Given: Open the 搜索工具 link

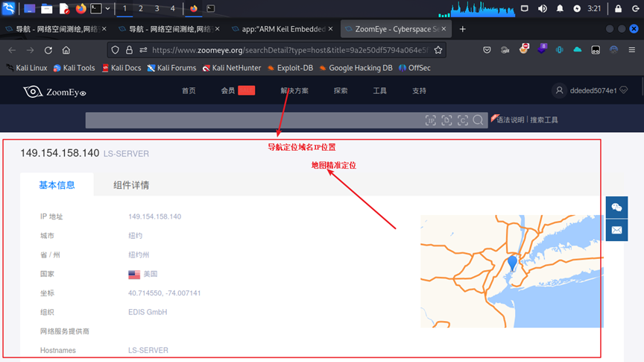Looking at the screenshot, I should 544,120.
